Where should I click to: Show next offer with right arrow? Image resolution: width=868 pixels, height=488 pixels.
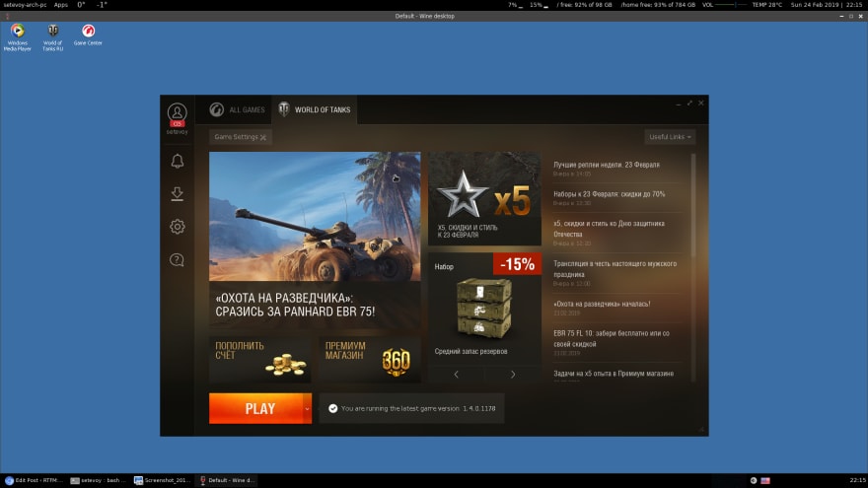513,374
